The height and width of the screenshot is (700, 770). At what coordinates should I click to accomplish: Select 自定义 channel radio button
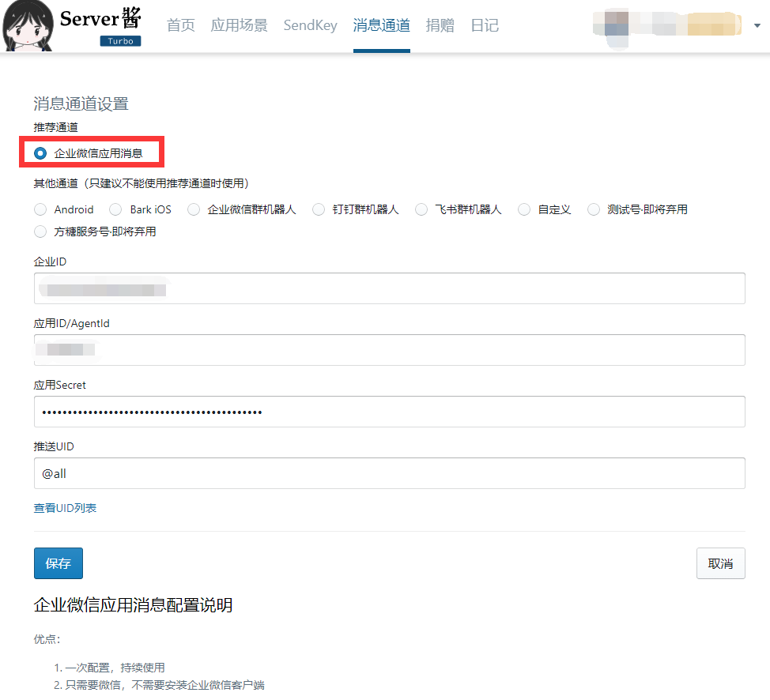pos(524,209)
